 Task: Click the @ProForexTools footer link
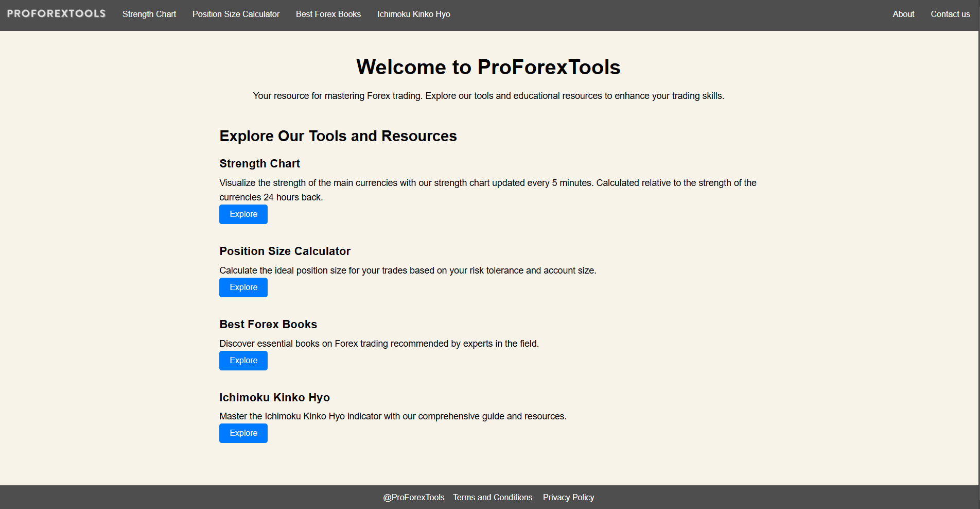pos(414,498)
